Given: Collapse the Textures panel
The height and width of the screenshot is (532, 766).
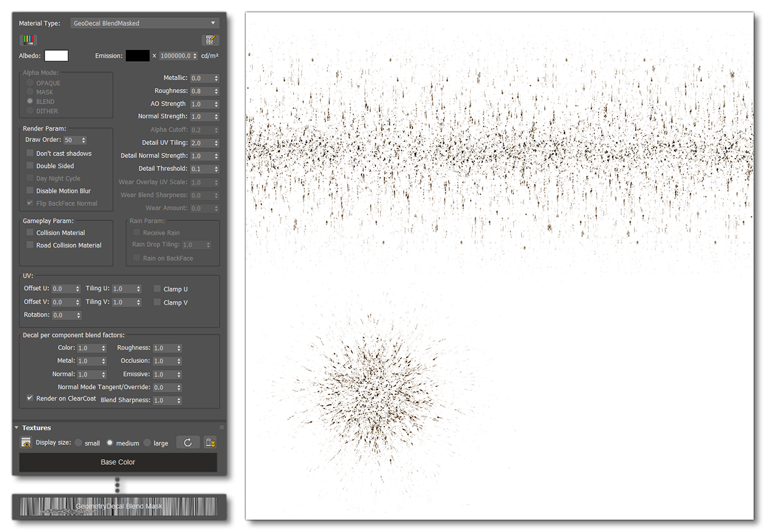Looking at the screenshot, I should coord(15,427).
